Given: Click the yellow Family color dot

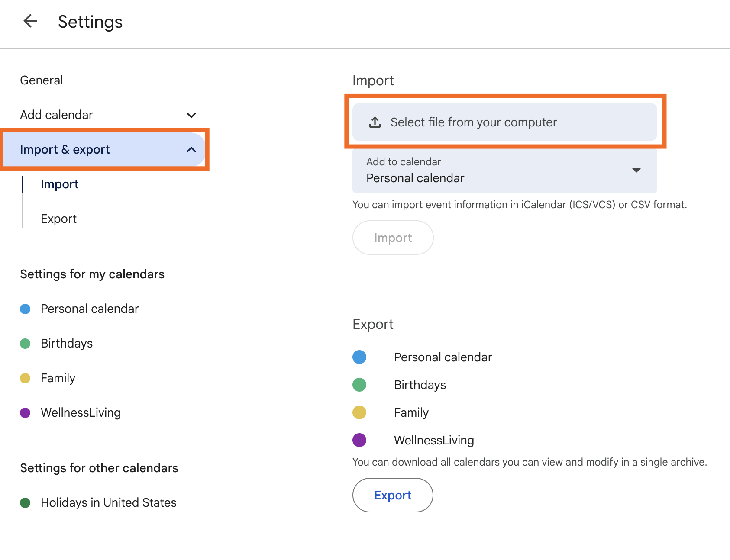Looking at the screenshot, I should coord(25,378).
